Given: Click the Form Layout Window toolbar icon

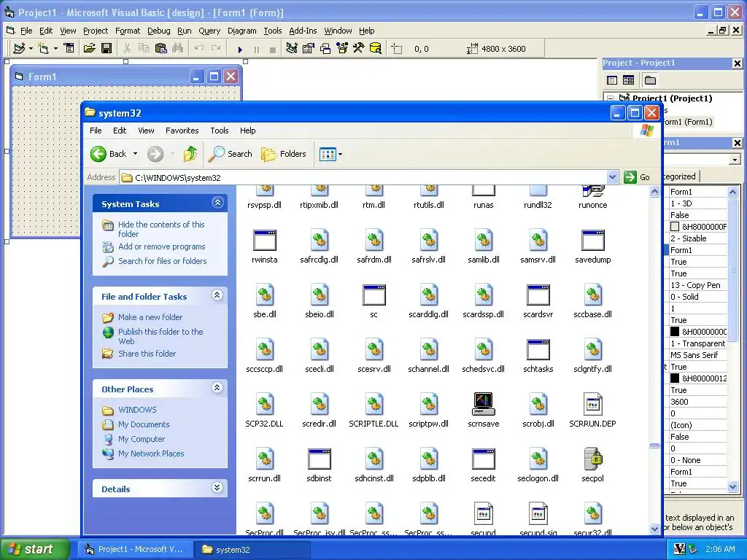Looking at the screenshot, I should (x=325, y=48).
